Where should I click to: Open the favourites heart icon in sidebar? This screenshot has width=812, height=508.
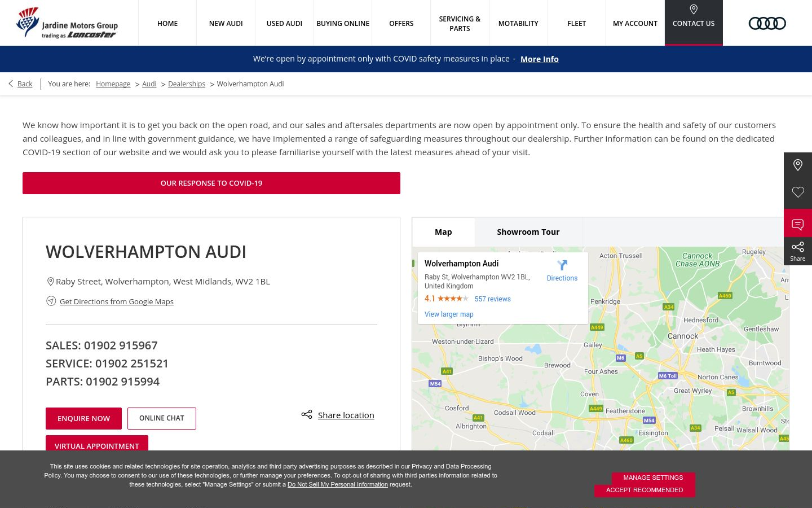pyautogui.click(x=798, y=192)
